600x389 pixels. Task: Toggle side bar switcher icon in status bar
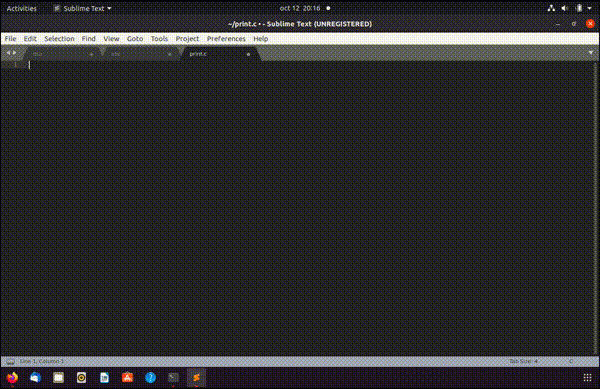(x=11, y=361)
